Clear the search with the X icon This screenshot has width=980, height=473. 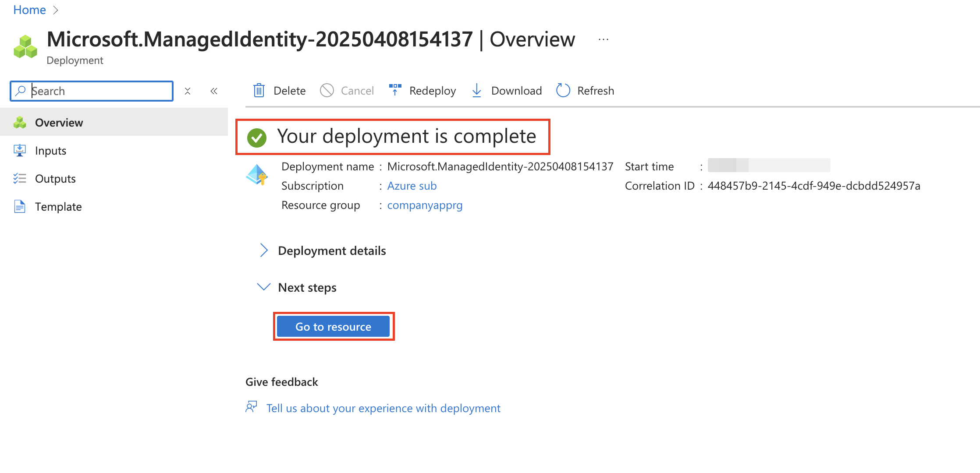pos(188,91)
